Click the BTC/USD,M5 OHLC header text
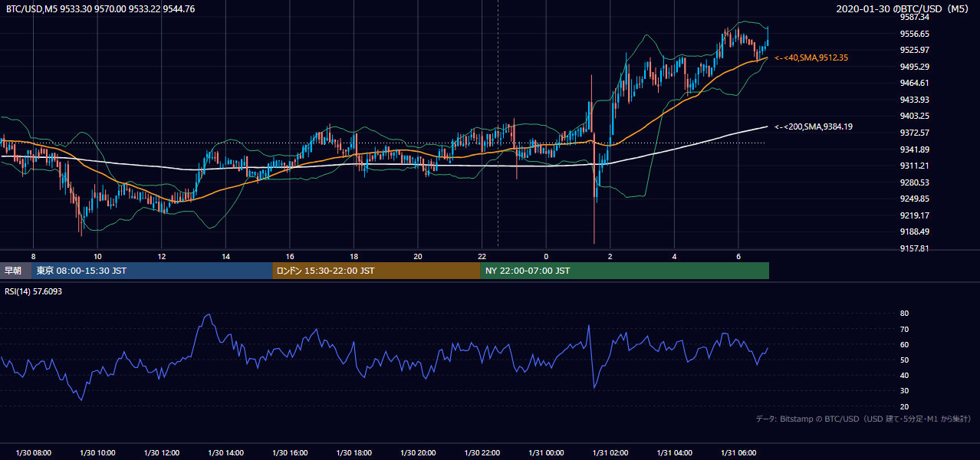 coord(100,9)
